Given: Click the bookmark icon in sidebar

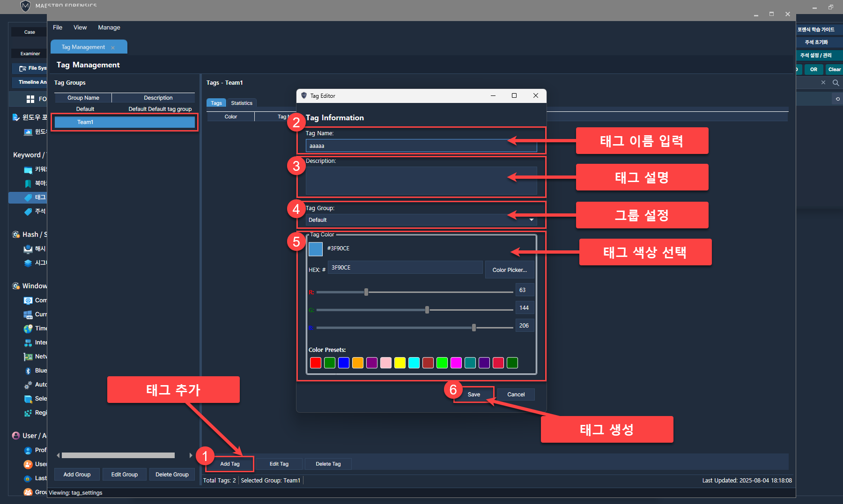Looking at the screenshot, I should [x=28, y=183].
